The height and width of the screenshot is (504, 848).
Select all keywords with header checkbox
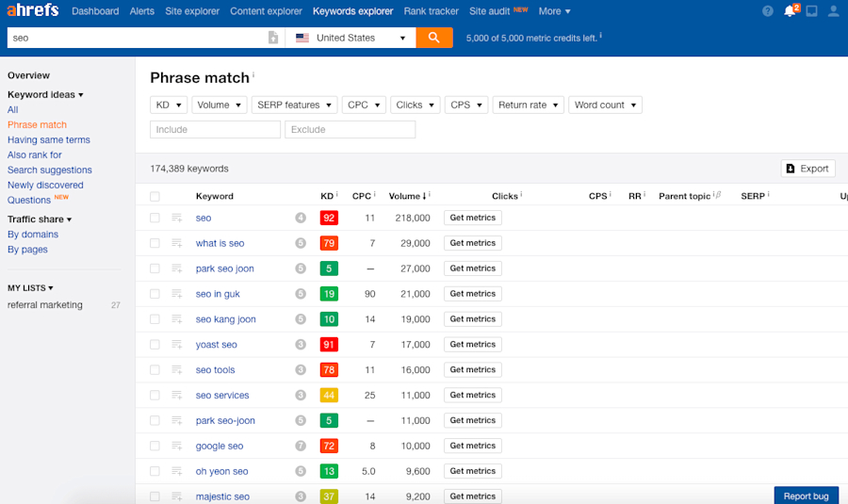tap(155, 196)
